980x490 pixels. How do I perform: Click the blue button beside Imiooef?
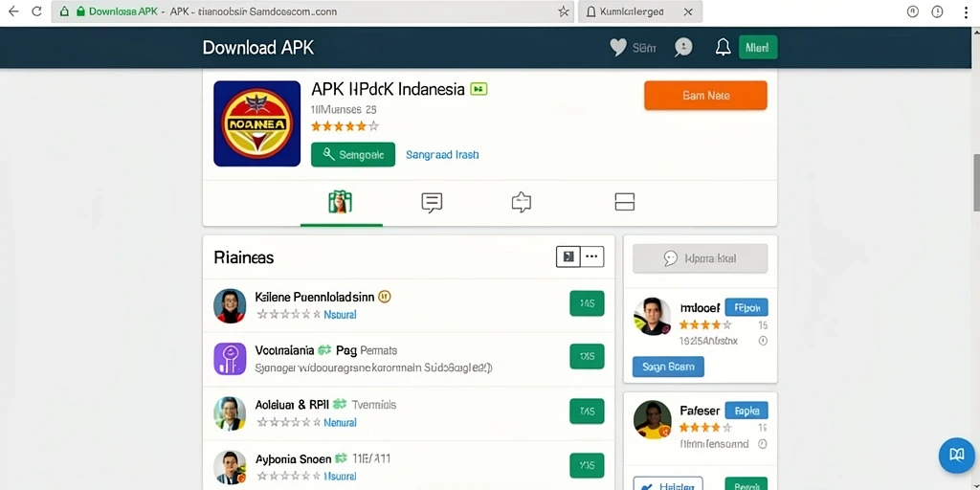[x=746, y=307]
